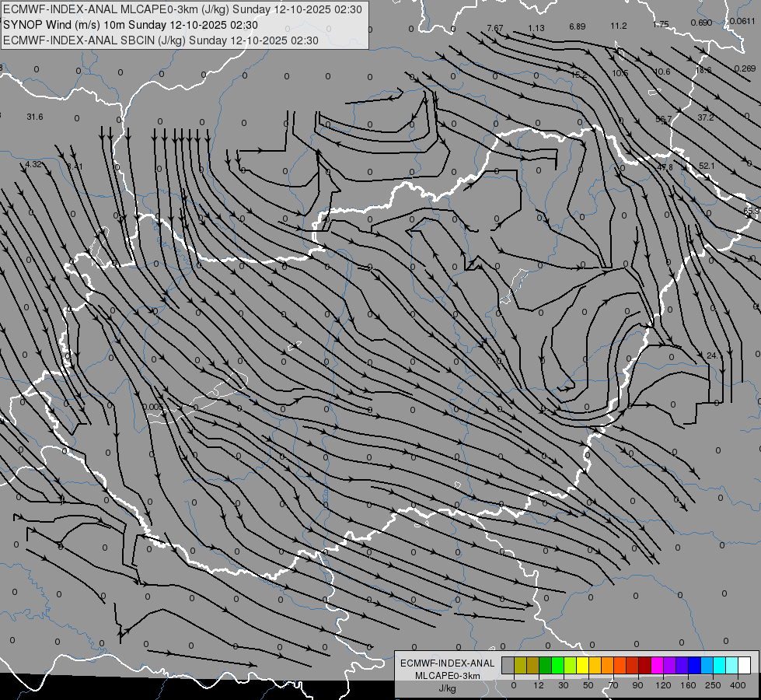This screenshot has height=700, width=761.
Task: Select the bright cyan legend swatch
Action: coord(720,665)
